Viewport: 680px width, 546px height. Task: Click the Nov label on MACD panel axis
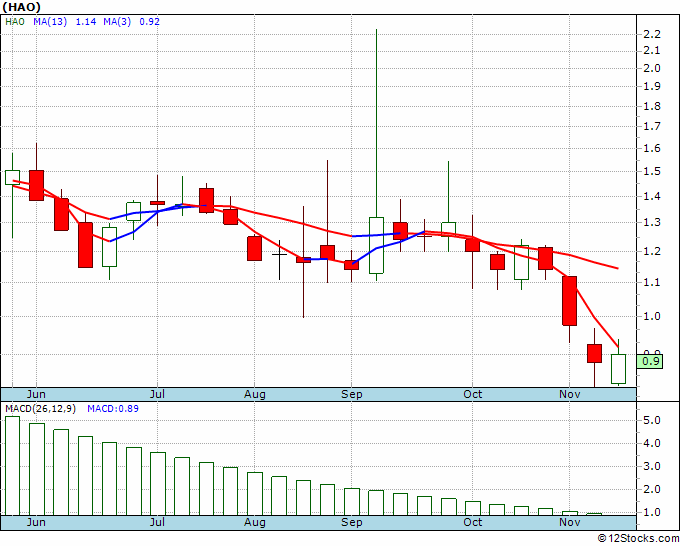click(569, 522)
